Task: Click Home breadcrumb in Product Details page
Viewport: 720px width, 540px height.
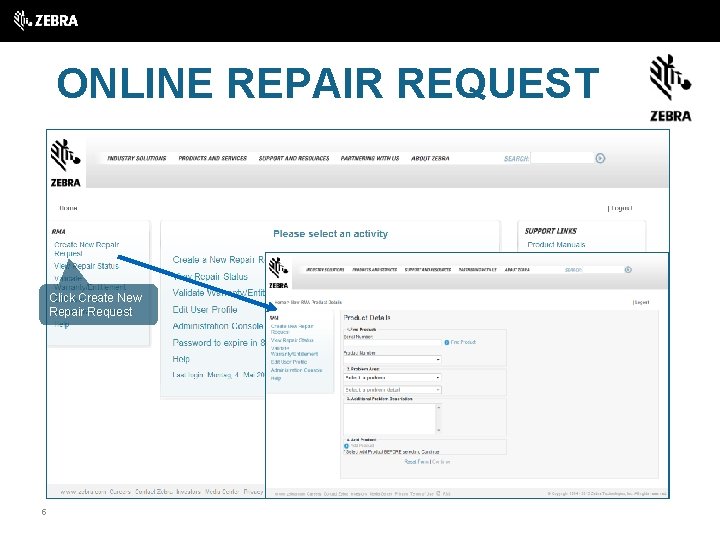Action: [281, 302]
